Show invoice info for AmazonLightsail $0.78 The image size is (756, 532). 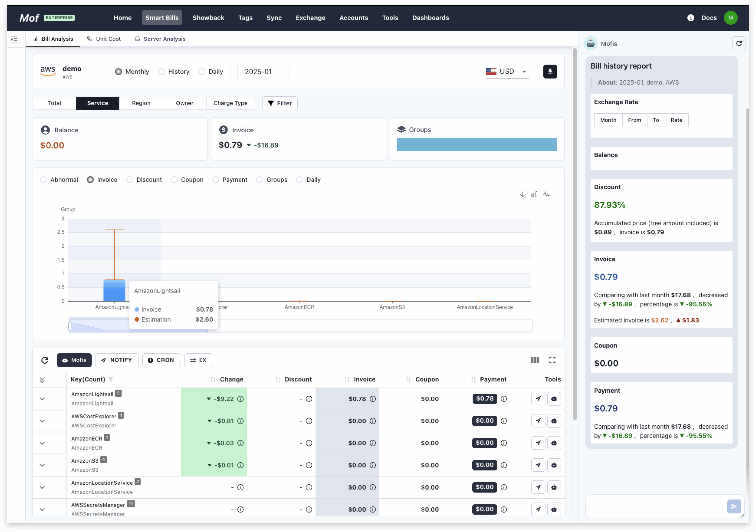pos(372,399)
